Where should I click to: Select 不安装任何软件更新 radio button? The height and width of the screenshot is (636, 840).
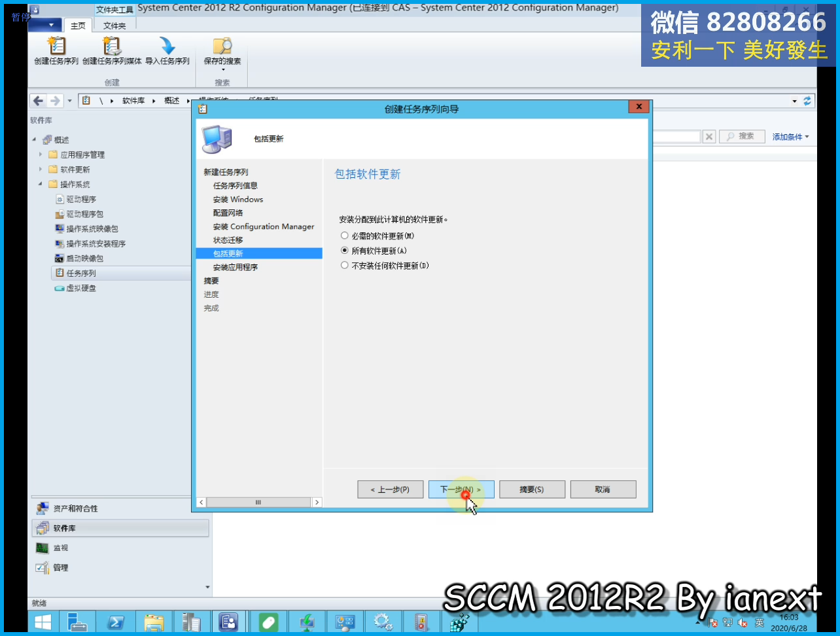345,266
